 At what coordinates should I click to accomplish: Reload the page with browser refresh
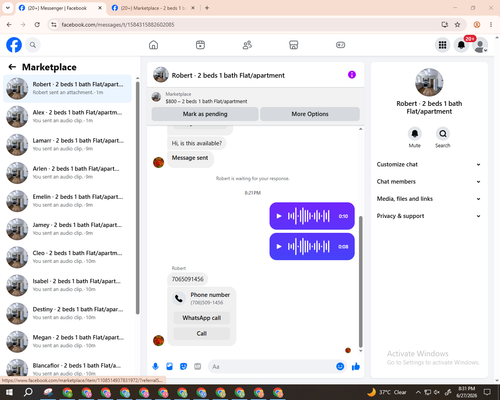[x=37, y=25]
